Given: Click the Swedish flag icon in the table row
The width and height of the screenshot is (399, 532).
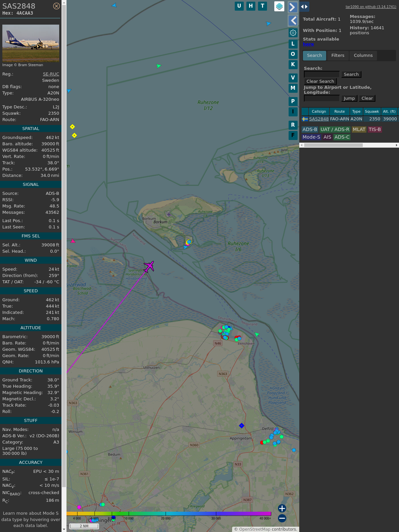Looking at the screenshot, I should tap(305, 119).
